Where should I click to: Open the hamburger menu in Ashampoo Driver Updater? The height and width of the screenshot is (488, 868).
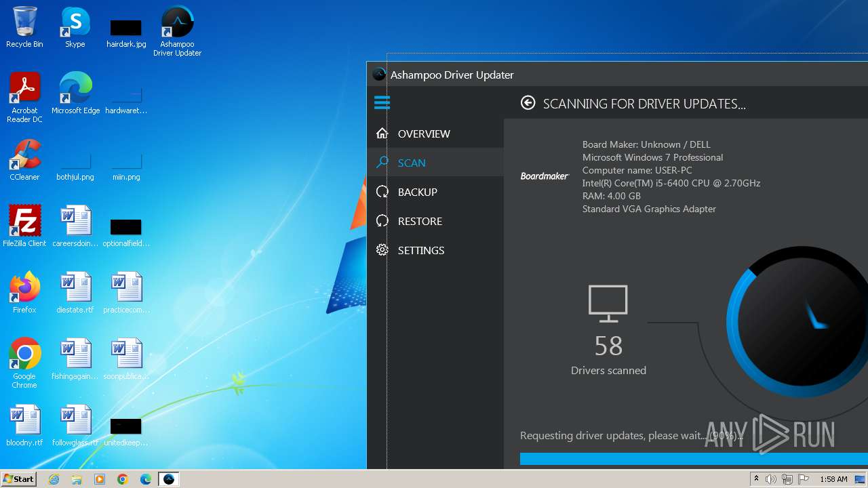click(382, 103)
